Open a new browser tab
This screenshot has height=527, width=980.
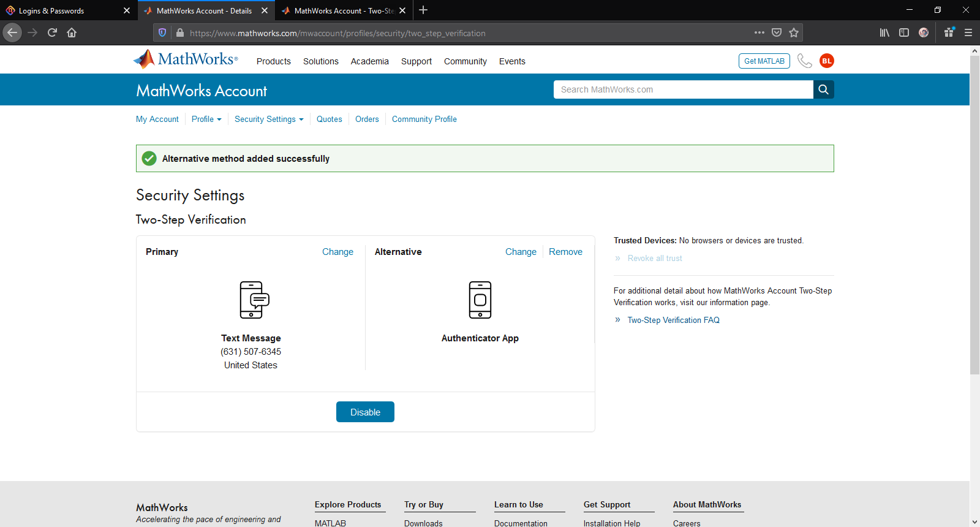423,10
